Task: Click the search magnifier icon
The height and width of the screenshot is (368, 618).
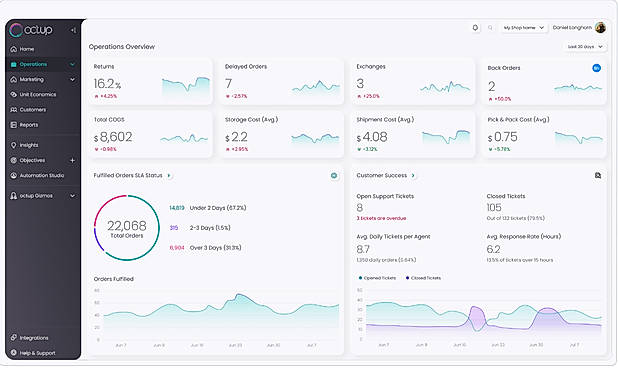Action: coord(490,28)
